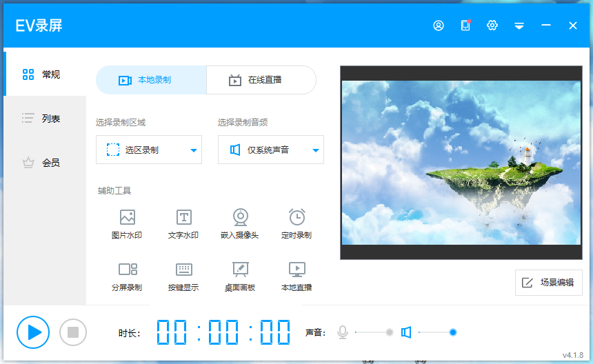Minimize the EV录屏 window
The height and width of the screenshot is (364, 593).
point(545,26)
